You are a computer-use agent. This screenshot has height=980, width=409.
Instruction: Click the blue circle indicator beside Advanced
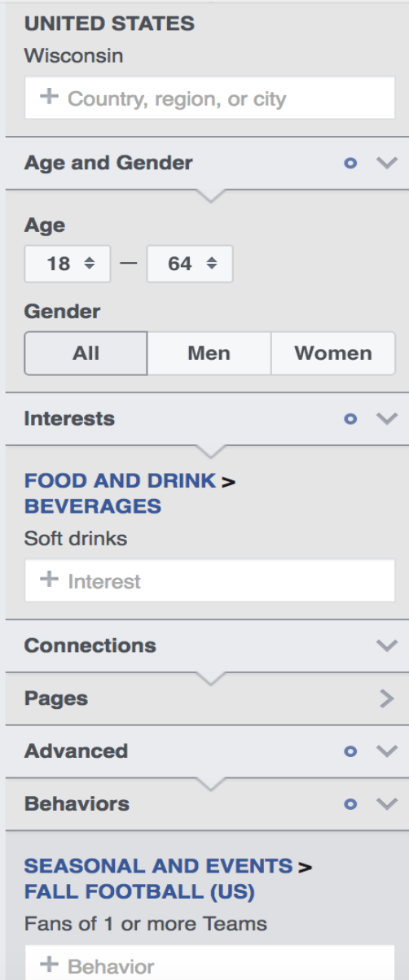pyautogui.click(x=351, y=751)
